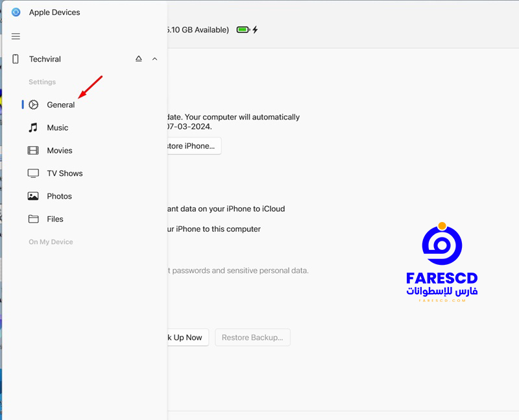Collapse the Techviral device section
This screenshot has width=519, height=420.
154,59
